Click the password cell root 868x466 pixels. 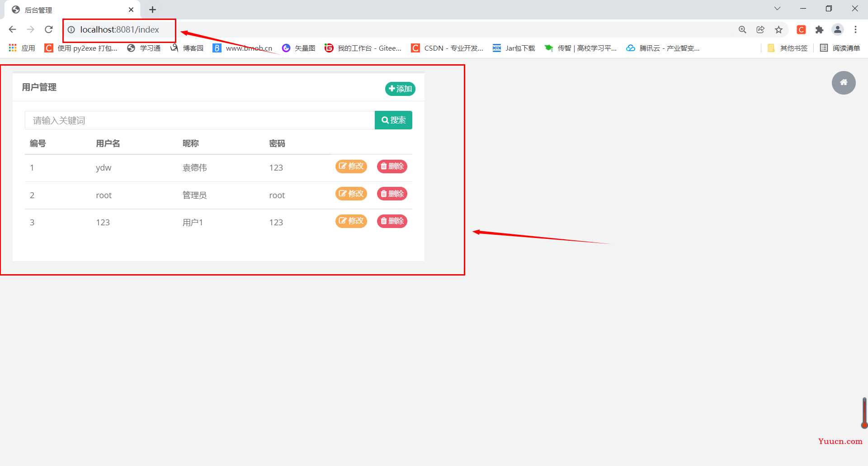[x=277, y=195]
